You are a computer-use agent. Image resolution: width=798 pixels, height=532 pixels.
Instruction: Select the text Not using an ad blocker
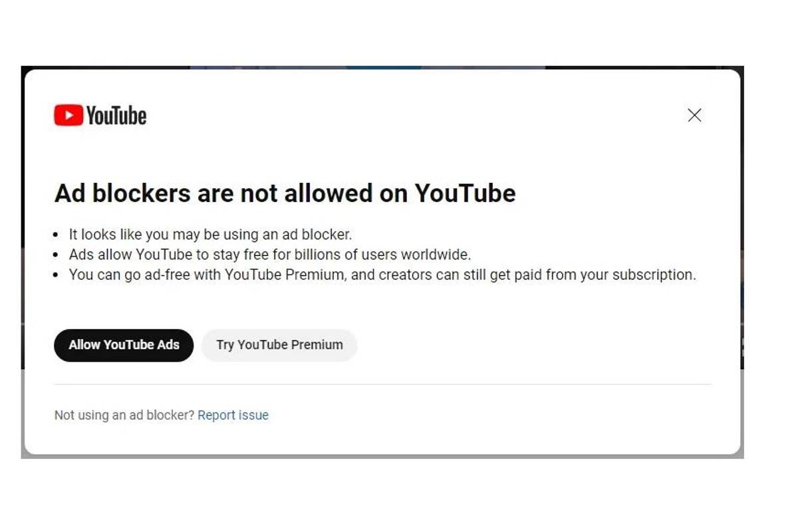(x=123, y=415)
